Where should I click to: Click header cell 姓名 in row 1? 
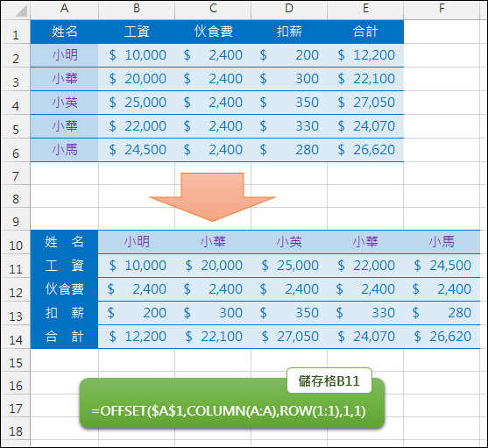pyautogui.click(x=65, y=32)
